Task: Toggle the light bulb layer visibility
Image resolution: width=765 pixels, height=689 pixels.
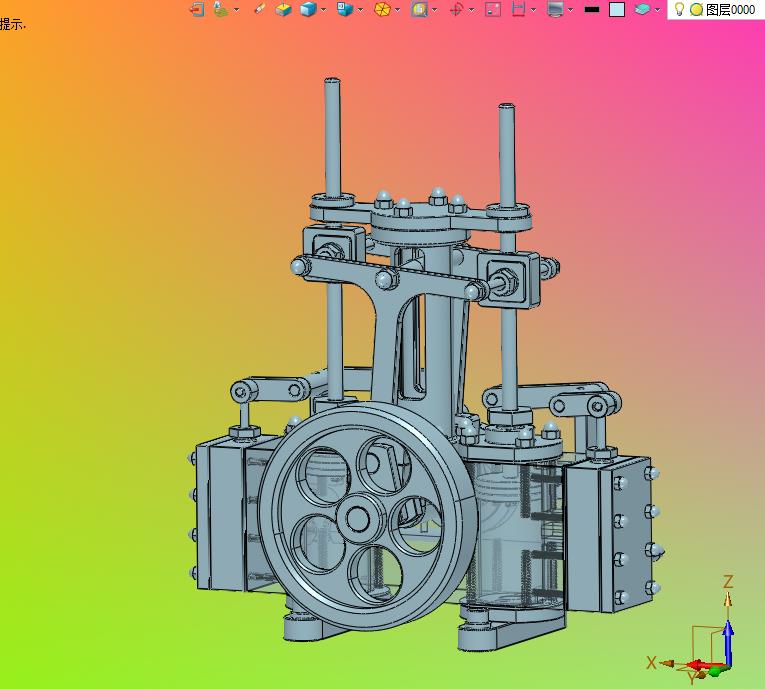Action: [679, 9]
